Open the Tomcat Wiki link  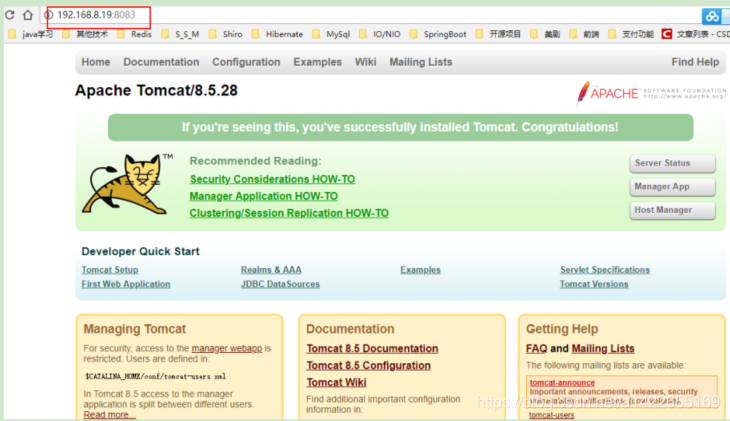coord(336,382)
